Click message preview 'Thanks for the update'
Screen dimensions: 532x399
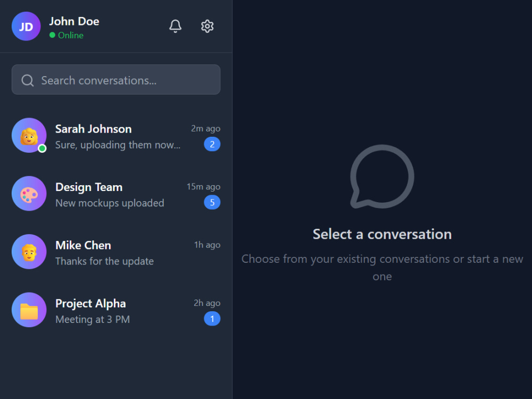click(x=104, y=261)
